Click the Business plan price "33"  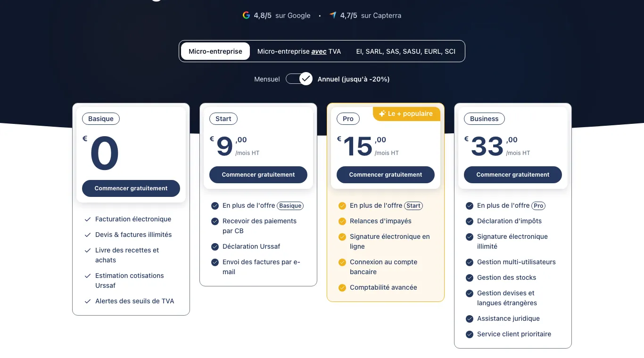pos(487,146)
